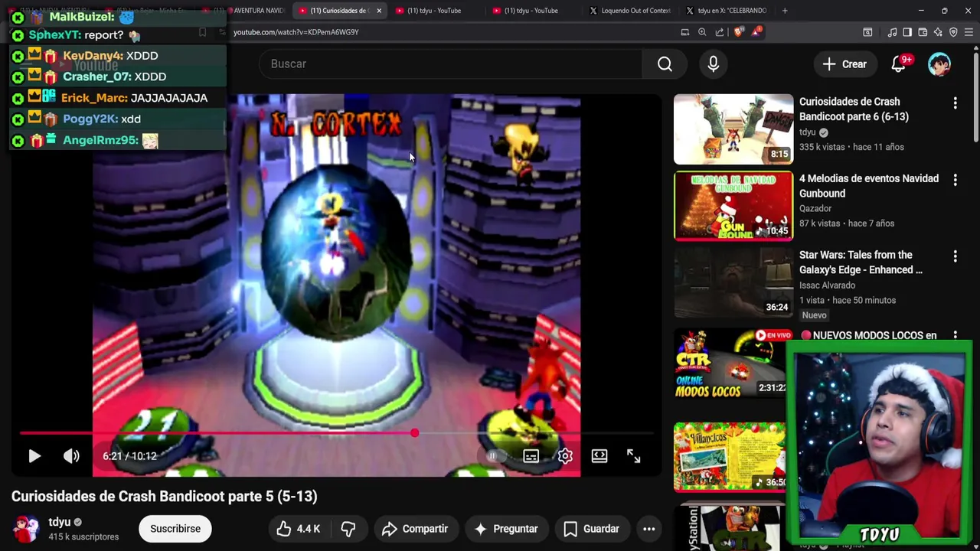Image resolution: width=980 pixels, height=551 pixels.
Task: Open the Brave Wallet icon
Action: click(923, 32)
